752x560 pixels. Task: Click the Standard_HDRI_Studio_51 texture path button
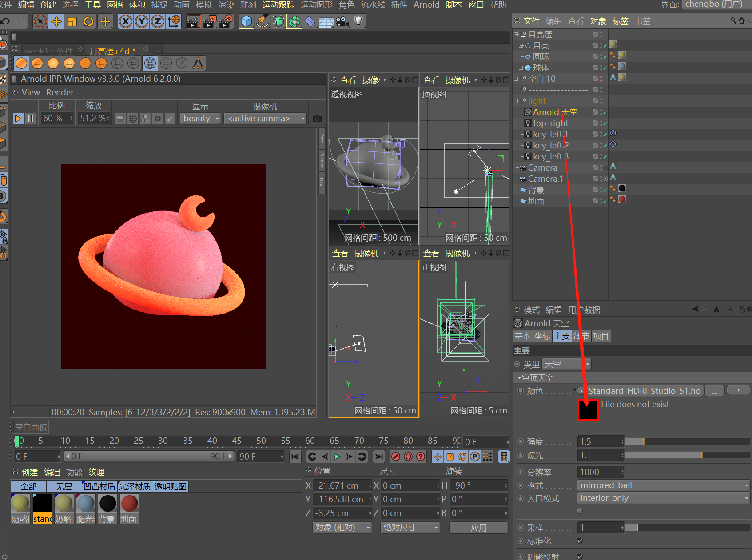645,391
